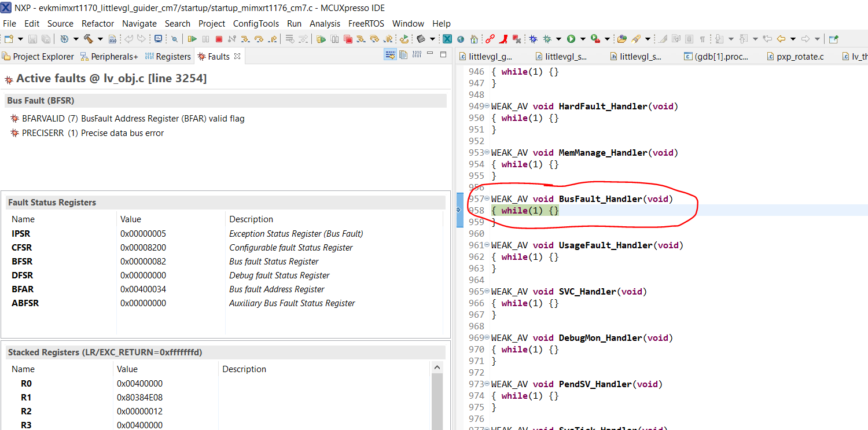Open the green bug Debug dropdown arrow

click(x=558, y=39)
